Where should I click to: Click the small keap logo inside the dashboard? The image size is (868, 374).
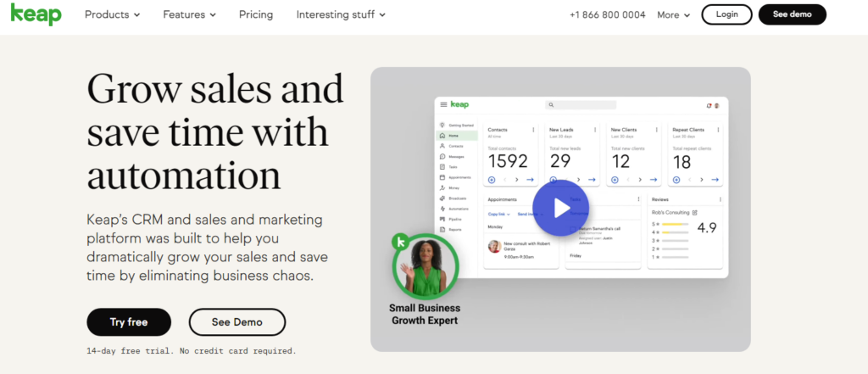pyautogui.click(x=459, y=104)
